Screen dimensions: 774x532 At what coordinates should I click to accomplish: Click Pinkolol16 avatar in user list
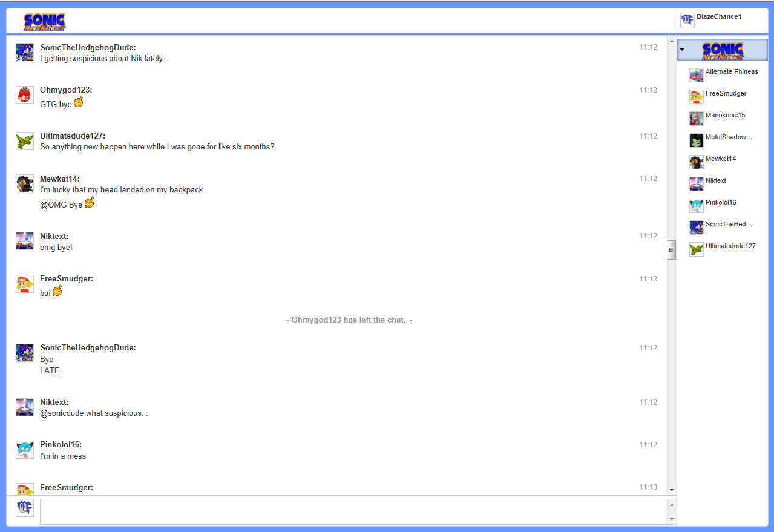click(x=696, y=206)
